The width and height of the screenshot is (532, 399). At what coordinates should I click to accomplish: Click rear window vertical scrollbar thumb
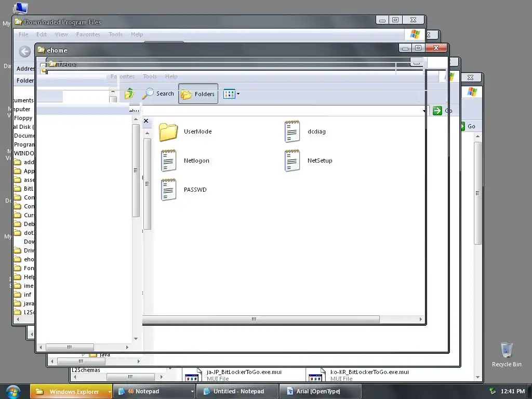pyautogui.click(x=478, y=193)
